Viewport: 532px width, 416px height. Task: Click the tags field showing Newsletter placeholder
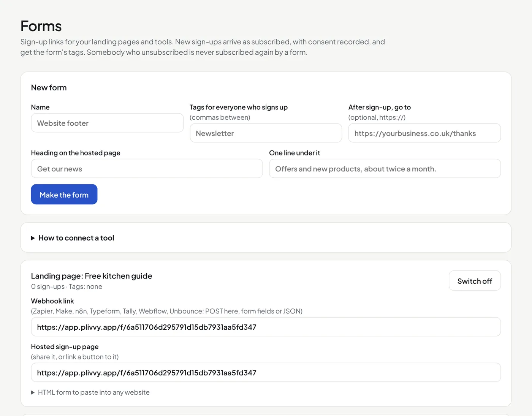point(266,133)
